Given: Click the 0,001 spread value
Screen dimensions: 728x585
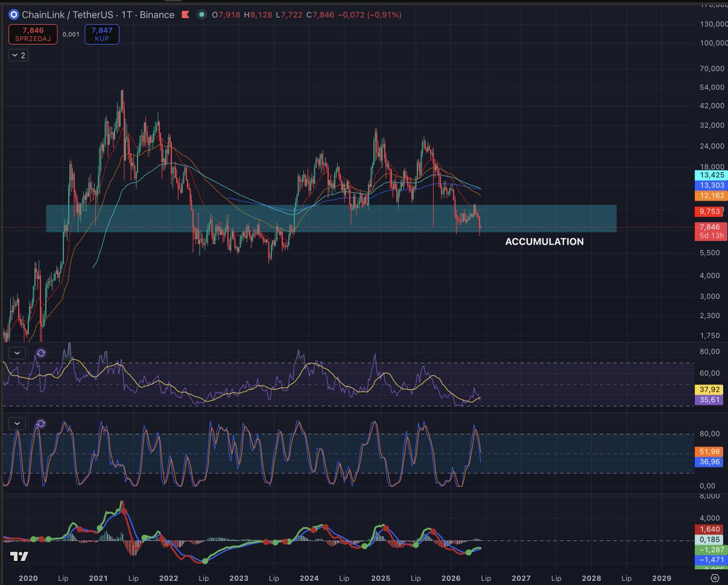Looking at the screenshot, I should 71,35.
